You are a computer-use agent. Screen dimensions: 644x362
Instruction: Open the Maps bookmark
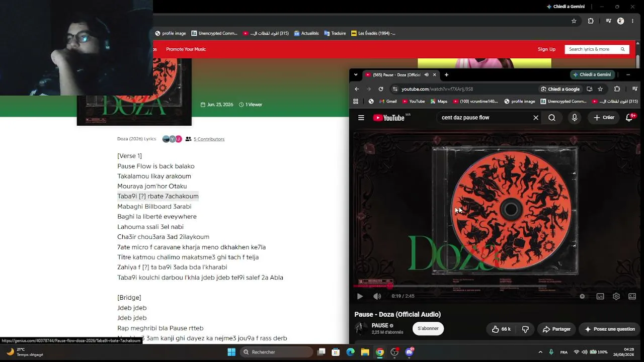pos(439,101)
